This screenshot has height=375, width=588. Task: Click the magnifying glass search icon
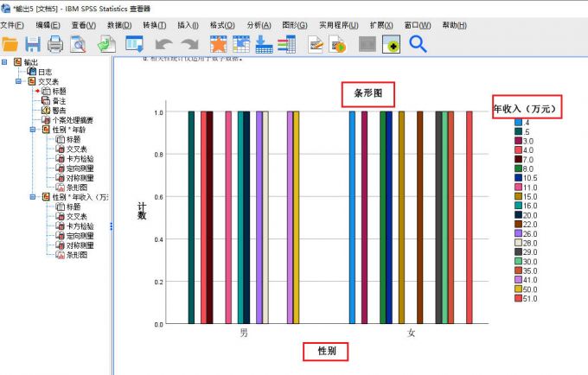(x=418, y=44)
